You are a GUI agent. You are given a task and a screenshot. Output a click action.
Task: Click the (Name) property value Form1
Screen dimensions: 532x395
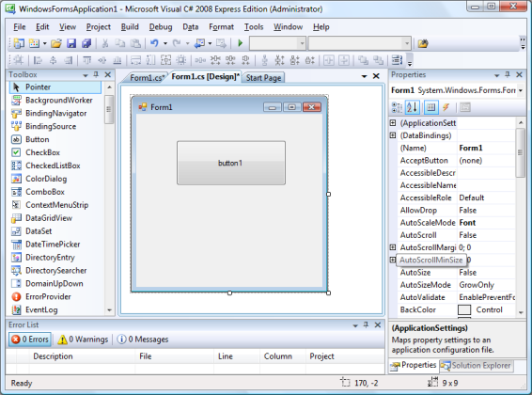(x=486, y=148)
